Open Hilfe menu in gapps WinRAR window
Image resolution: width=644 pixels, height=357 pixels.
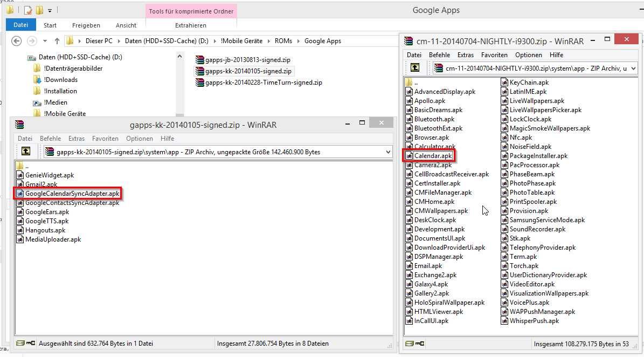[x=167, y=139]
